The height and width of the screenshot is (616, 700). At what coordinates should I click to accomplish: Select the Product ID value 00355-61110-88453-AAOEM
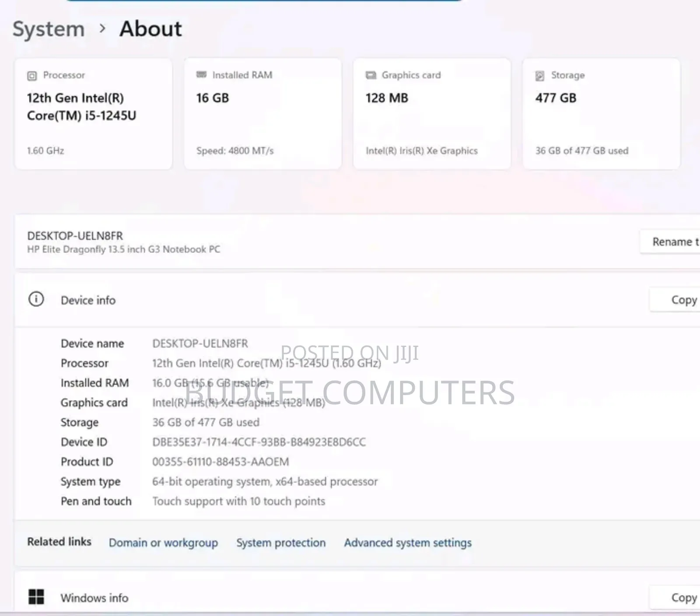[220, 462]
